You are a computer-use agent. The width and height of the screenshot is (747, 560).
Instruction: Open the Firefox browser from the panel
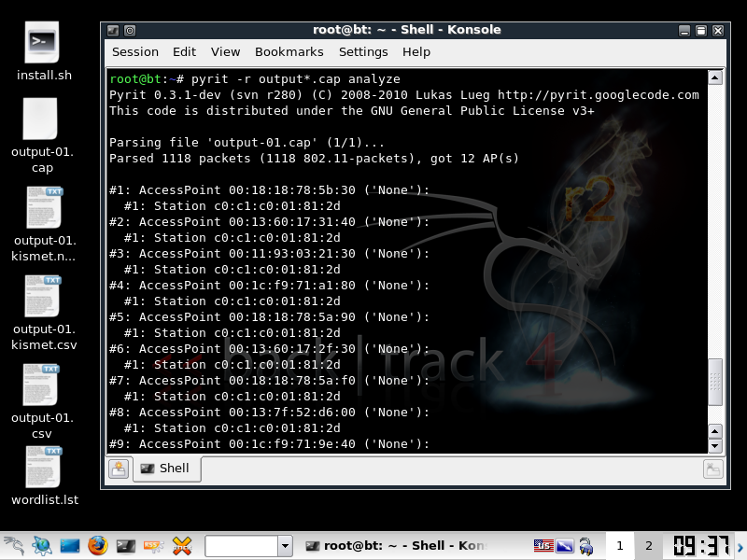(x=98, y=545)
